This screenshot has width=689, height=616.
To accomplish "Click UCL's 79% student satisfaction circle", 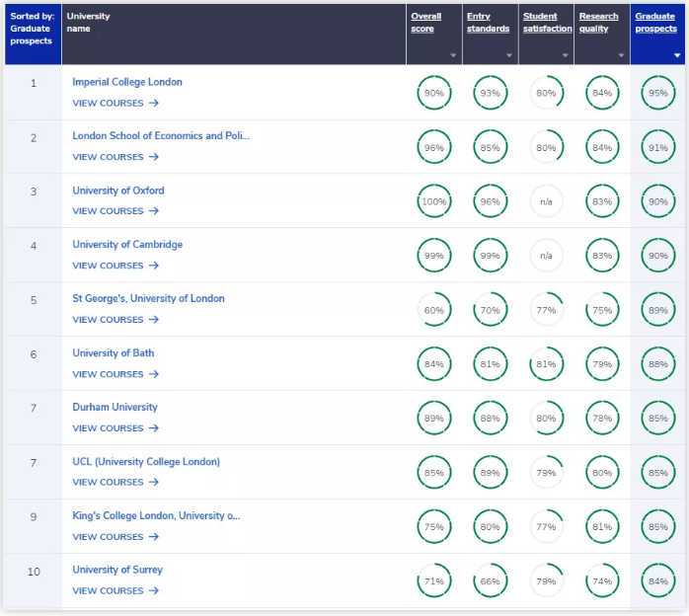I will tap(546, 472).
